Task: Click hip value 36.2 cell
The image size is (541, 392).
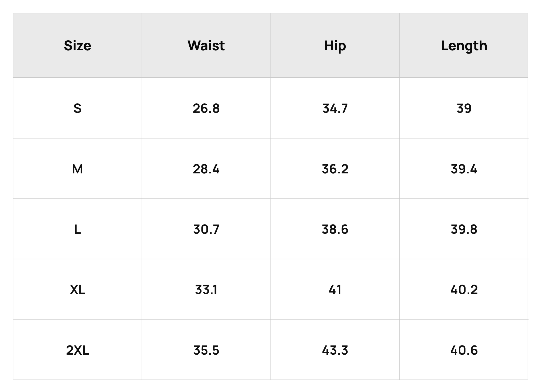Action: pos(335,169)
